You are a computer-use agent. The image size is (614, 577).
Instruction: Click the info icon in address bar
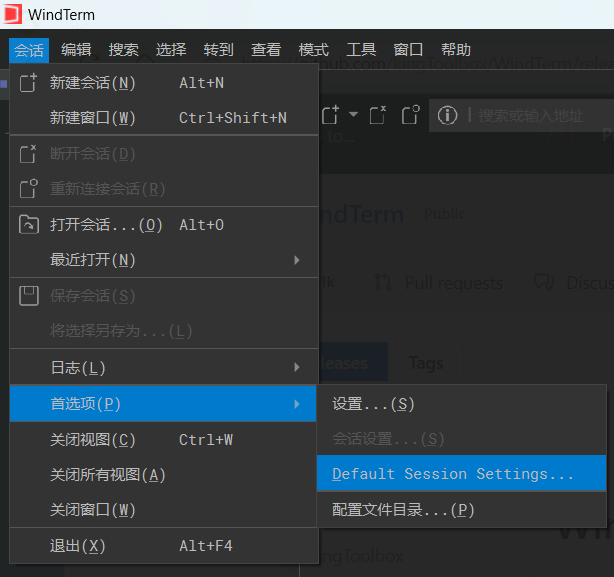tap(447, 115)
